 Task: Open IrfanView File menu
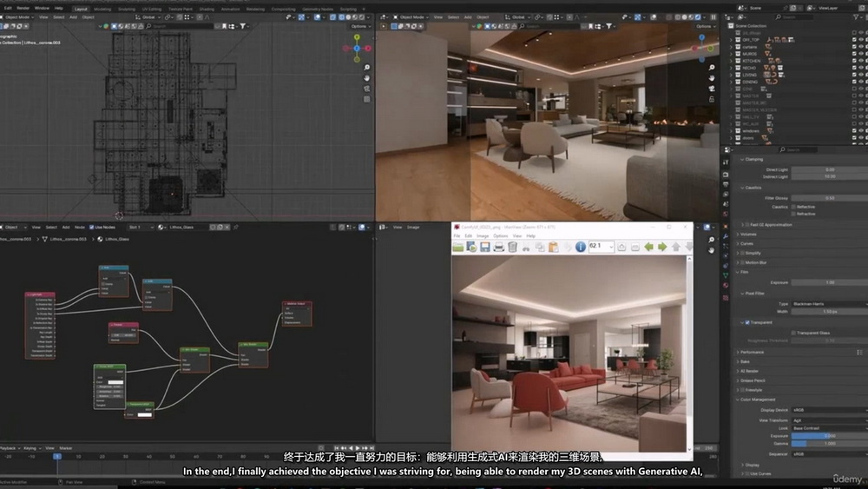[457, 236]
